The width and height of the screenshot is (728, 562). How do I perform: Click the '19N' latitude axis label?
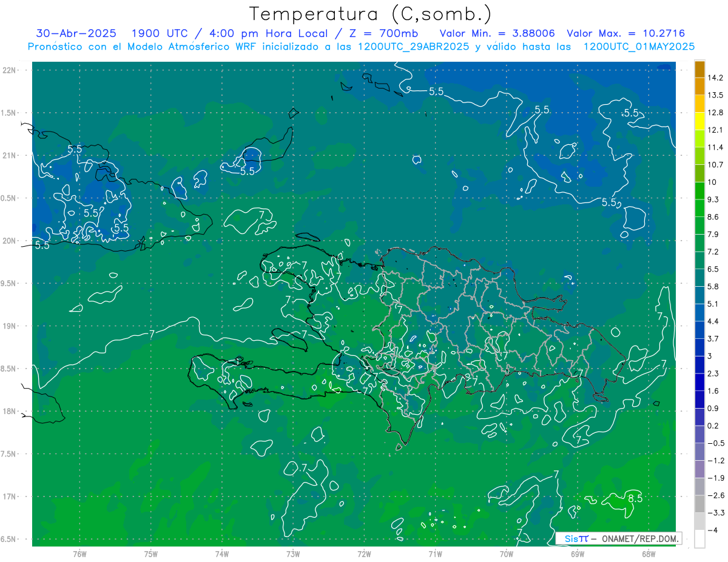pyautogui.click(x=10, y=326)
